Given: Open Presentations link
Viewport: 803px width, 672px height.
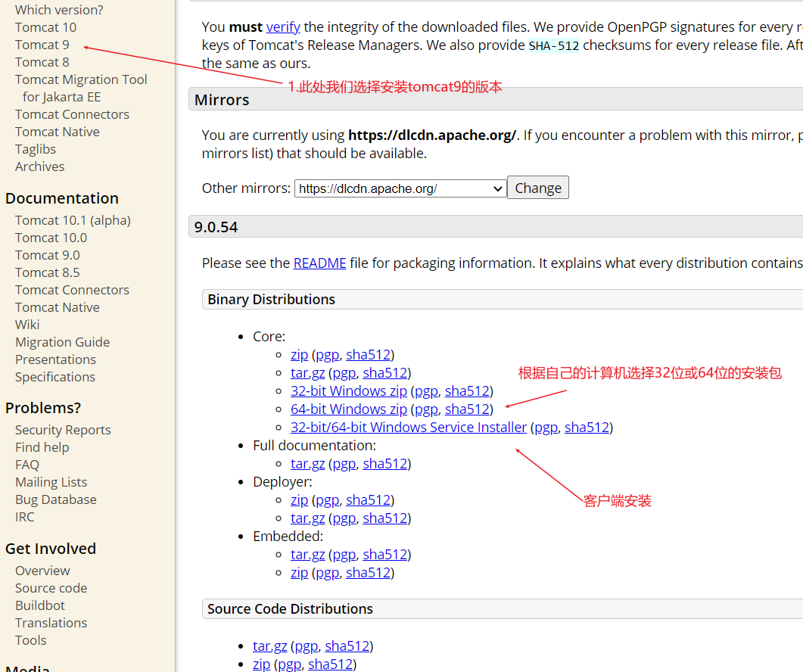Looking at the screenshot, I should [x=56, y=359].
